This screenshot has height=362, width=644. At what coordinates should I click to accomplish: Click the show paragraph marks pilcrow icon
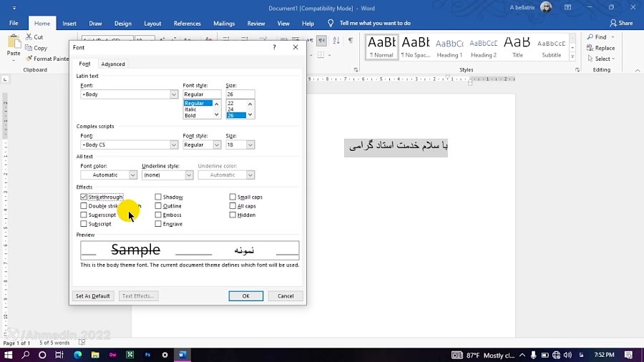coord(350,41)
